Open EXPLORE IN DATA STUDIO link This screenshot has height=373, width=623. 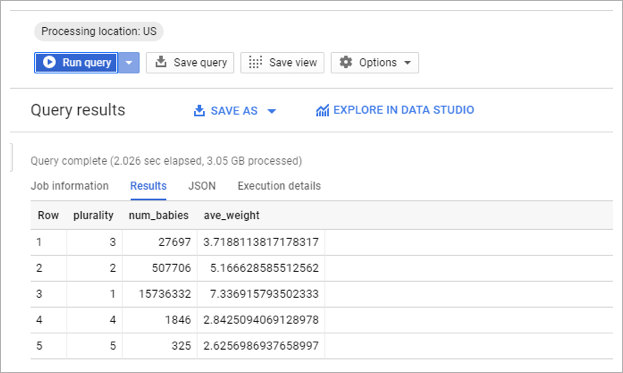(x=403, y=110)
